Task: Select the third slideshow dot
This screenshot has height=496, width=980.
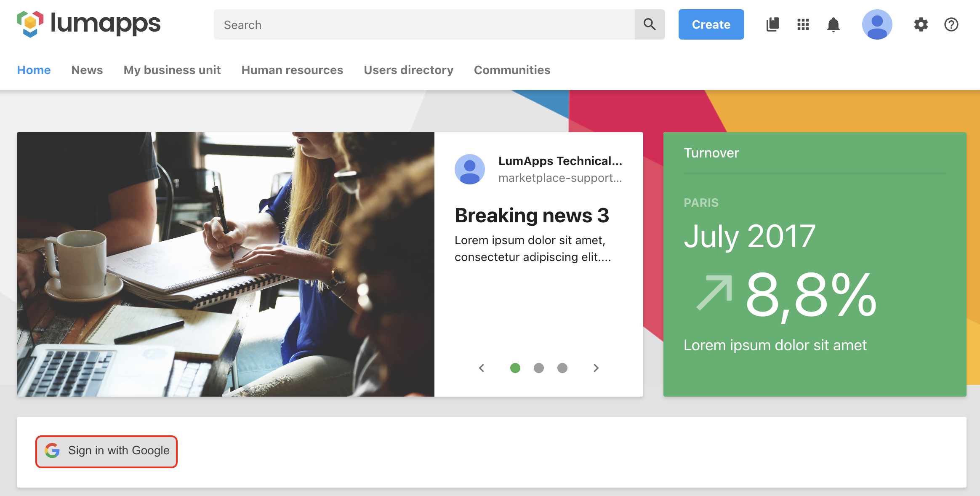Action: click(x=562, y=368)
